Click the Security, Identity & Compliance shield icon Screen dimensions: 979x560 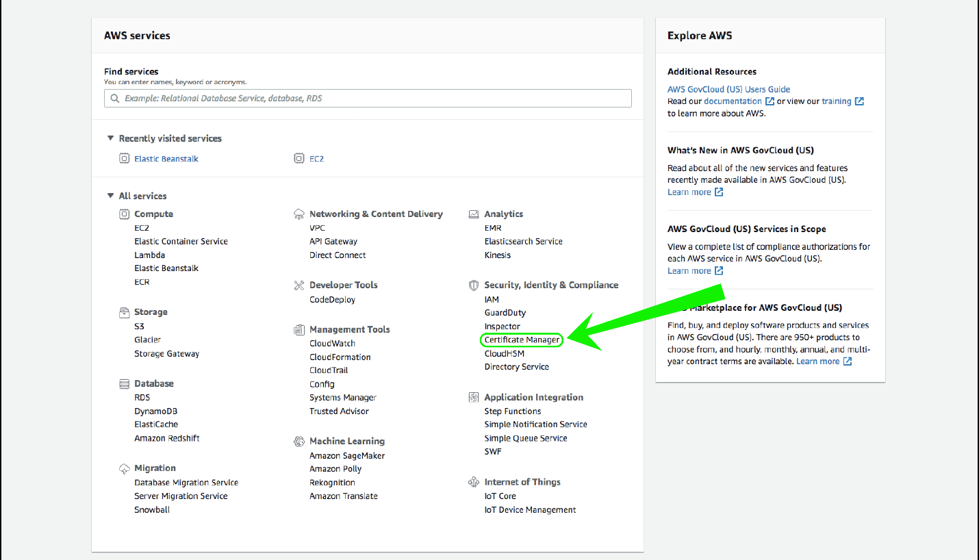click(x=474, y=285)
